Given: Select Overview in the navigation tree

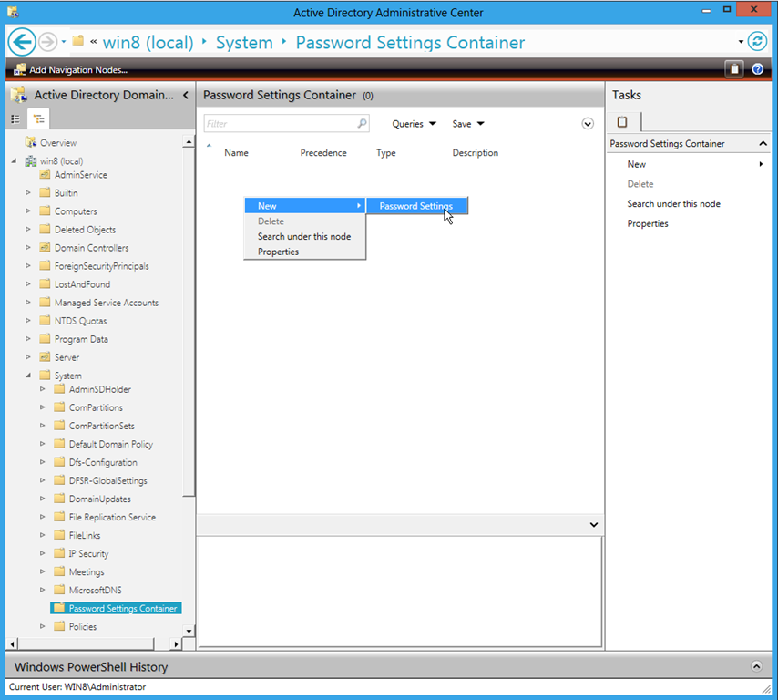Looking at the screenshot, I should point(58,142).
